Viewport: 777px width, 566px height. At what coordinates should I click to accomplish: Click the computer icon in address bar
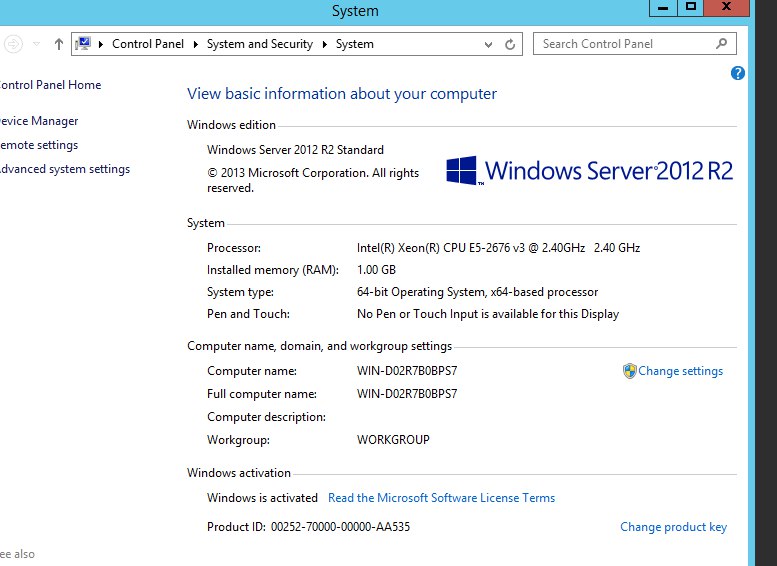click(x=83, y=44)
